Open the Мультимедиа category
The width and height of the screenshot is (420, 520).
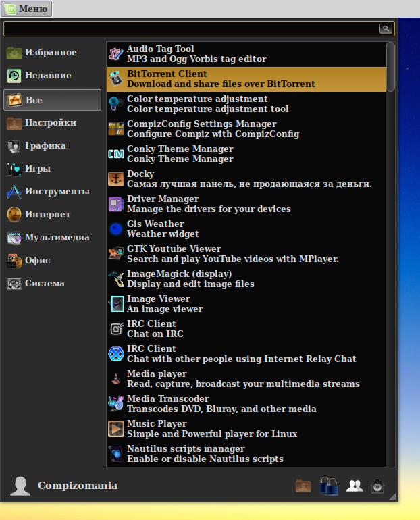[53, 238]
